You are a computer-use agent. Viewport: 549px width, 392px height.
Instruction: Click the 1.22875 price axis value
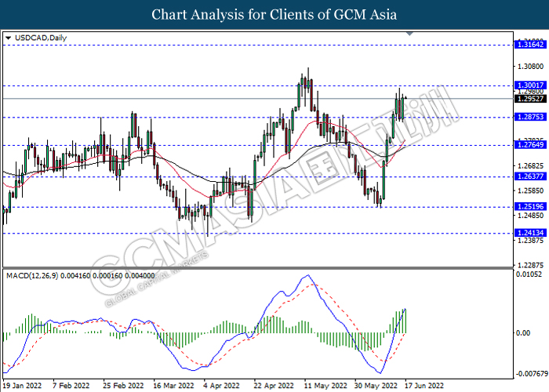point(530,265)
